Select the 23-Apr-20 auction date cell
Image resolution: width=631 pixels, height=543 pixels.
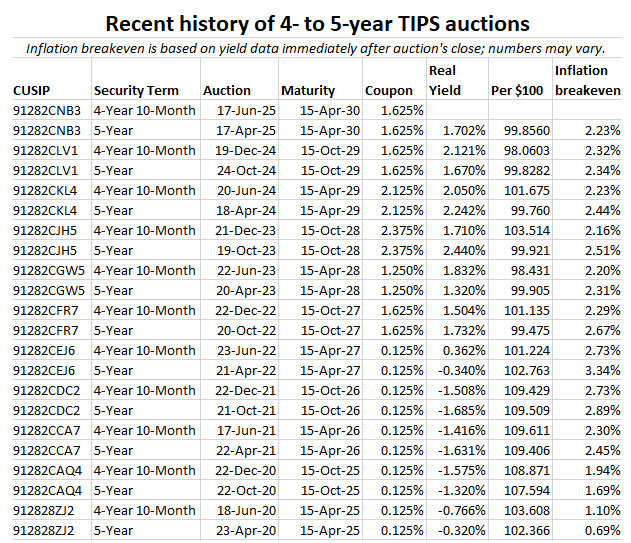[245, 530]
